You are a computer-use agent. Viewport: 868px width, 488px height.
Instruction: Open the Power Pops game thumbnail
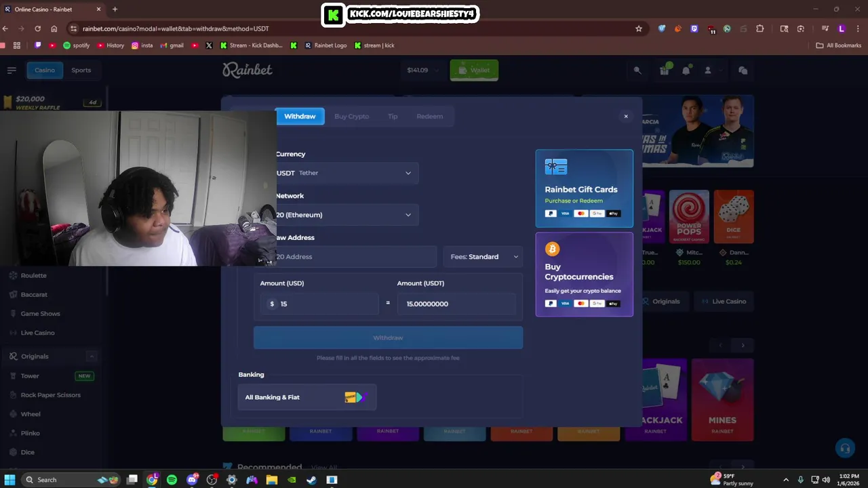click(x=689, y=217)
